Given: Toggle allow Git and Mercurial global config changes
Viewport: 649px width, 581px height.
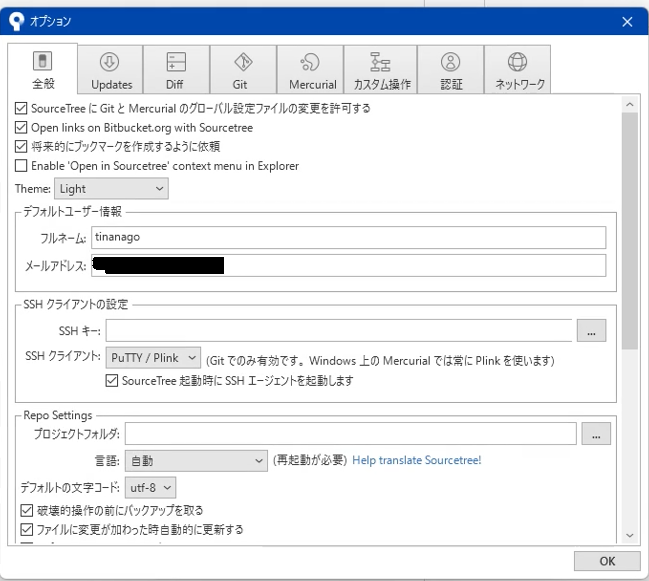Looking at the screenshot, I should coord(21,108).
